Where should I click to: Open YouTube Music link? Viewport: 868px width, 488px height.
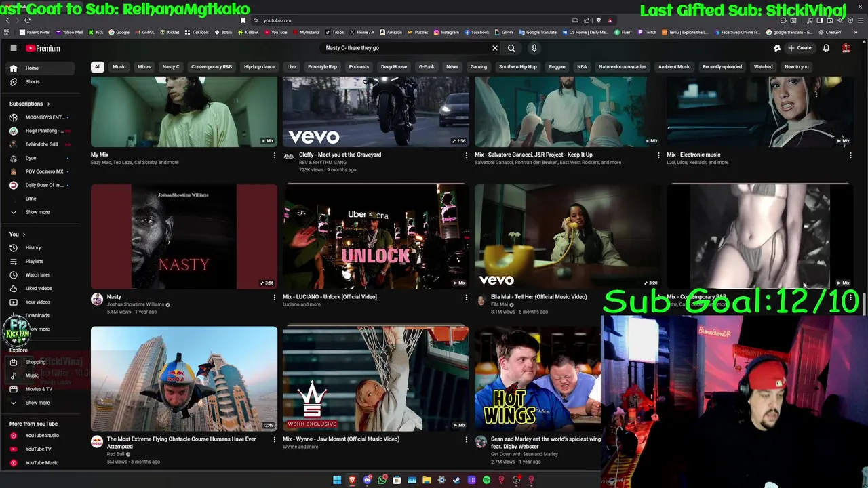[41, 462]
